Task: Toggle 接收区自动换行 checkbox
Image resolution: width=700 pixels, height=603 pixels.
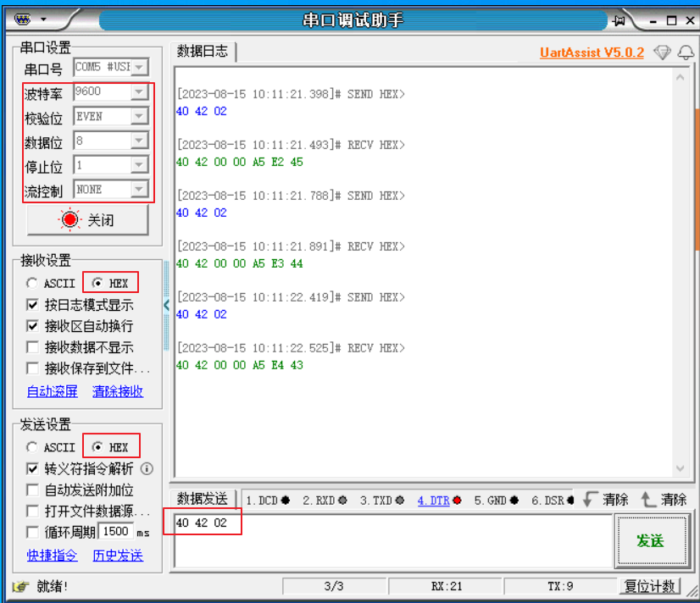Action: point(32,326)
